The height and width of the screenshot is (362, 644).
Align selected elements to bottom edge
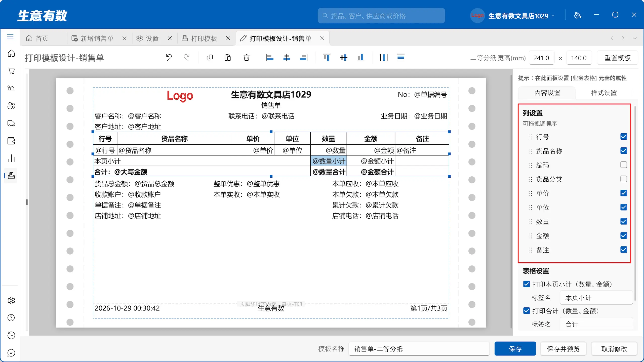tap(360, 58)
